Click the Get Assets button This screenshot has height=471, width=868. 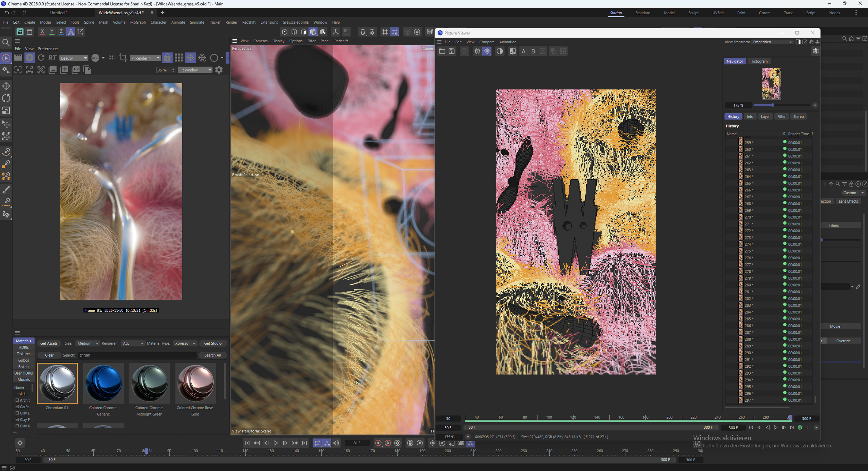49,343
